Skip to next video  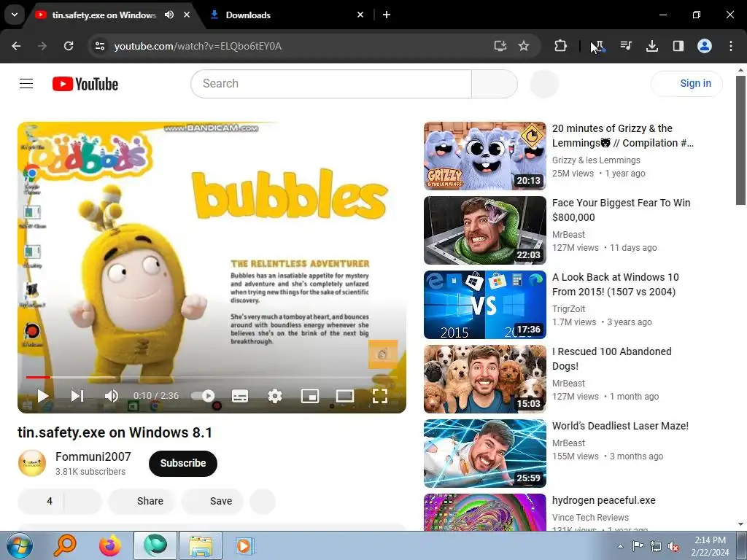pos(77,396)
